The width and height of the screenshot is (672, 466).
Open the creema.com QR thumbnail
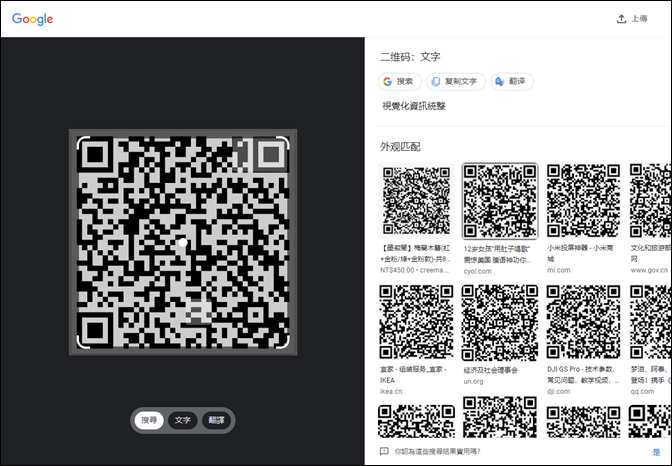(416, 201)
